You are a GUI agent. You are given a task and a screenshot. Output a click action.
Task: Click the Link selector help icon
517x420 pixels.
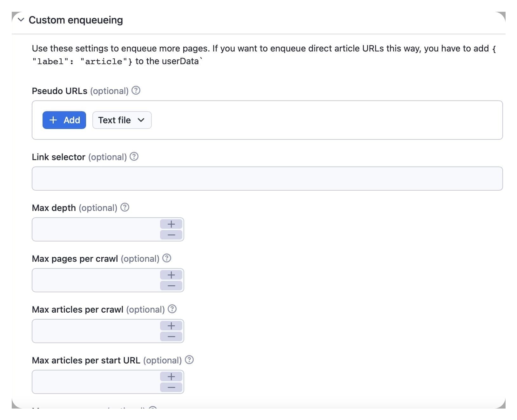[x=134, y=157]
